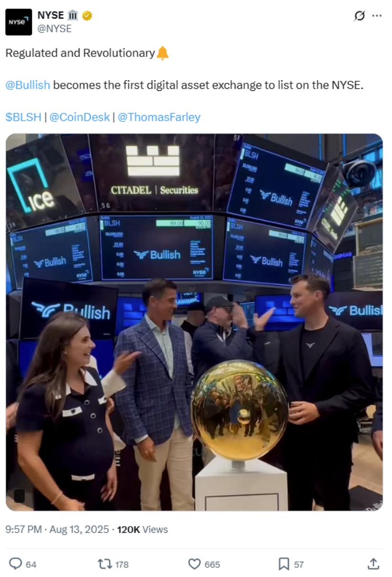
Task: Click the @NYSE handle text
Action: point(55,29)
